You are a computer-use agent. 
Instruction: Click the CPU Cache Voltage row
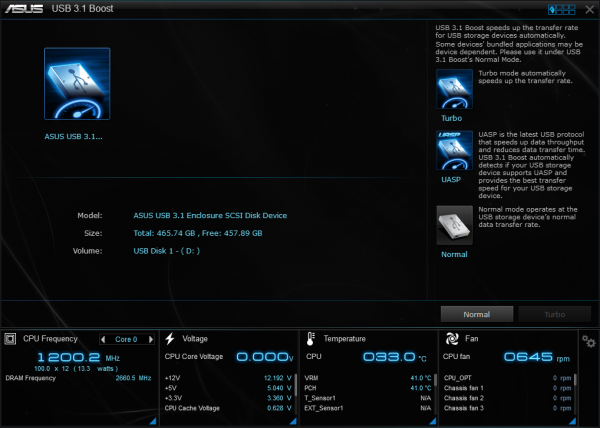(228, 408)
